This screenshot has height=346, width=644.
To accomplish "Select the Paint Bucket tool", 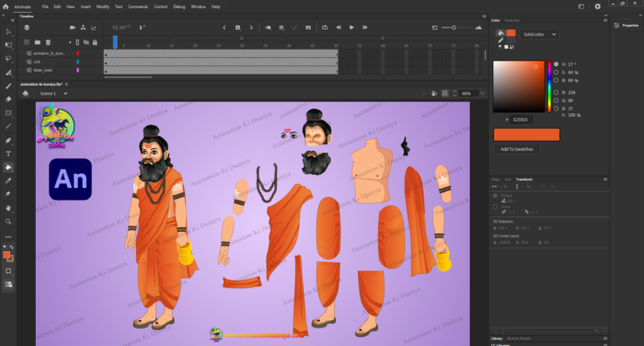I will [x=8, y=167].
